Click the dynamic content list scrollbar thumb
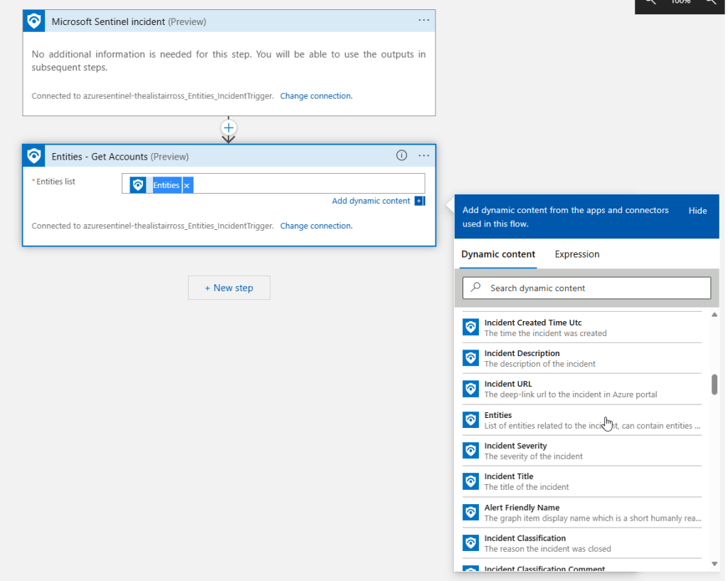 pos(714,384)
